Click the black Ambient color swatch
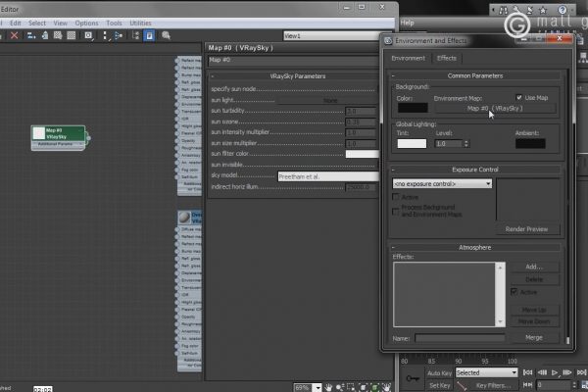This screenshot has height=392, width=588. click(x=530, y=144)
